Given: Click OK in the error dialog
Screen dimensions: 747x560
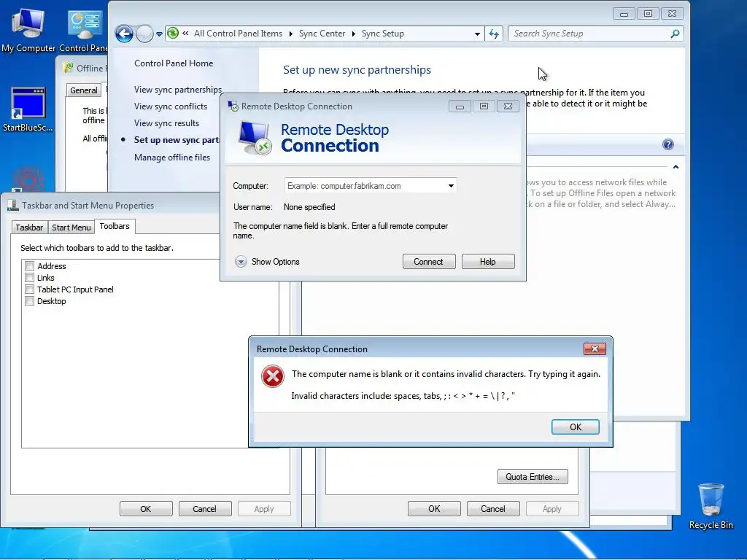Looking at the screenshot, I should tap(575, 427).
